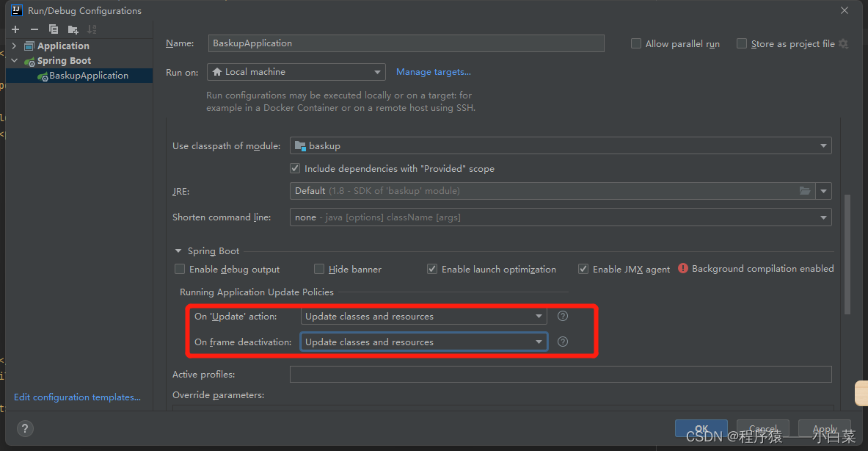Enable debug output checkbox

(179, 269)
